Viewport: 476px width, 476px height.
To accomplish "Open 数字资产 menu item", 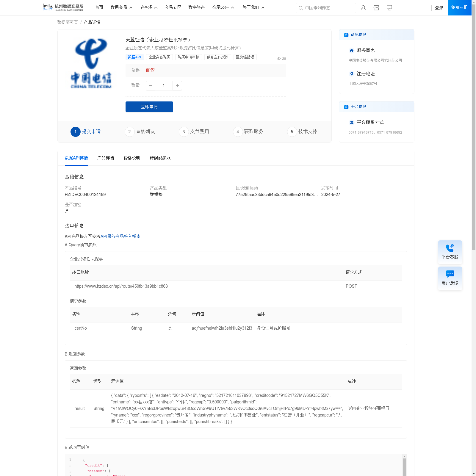I will tap(197, 7).
